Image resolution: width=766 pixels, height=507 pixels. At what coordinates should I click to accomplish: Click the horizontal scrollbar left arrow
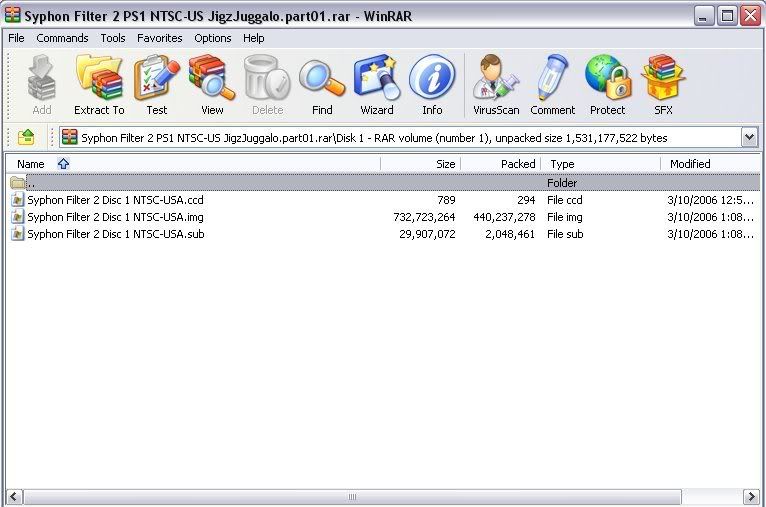coord(13,497)
